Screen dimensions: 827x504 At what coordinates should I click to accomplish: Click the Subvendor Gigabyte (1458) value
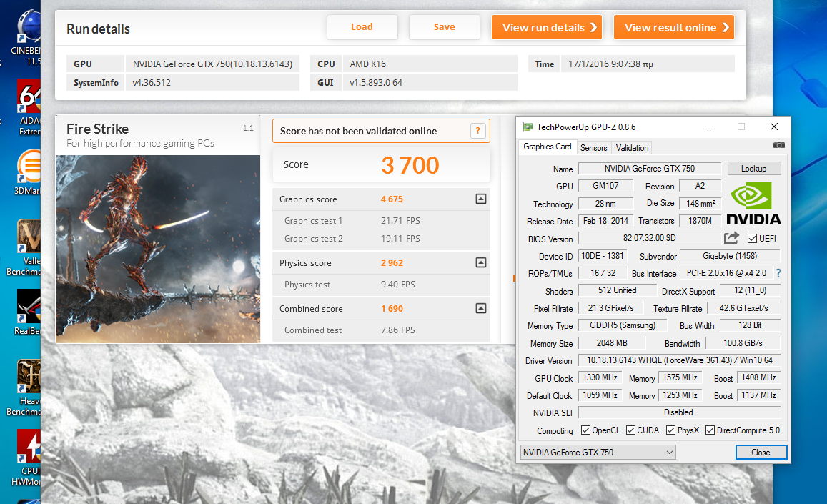point(730,256)
